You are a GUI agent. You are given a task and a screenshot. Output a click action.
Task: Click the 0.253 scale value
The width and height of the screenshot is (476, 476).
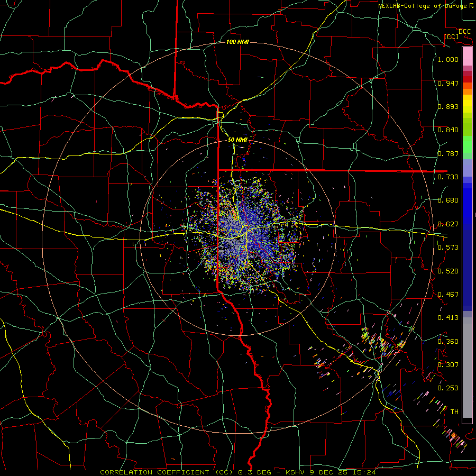pyautogui.click(x=448, y=388)
